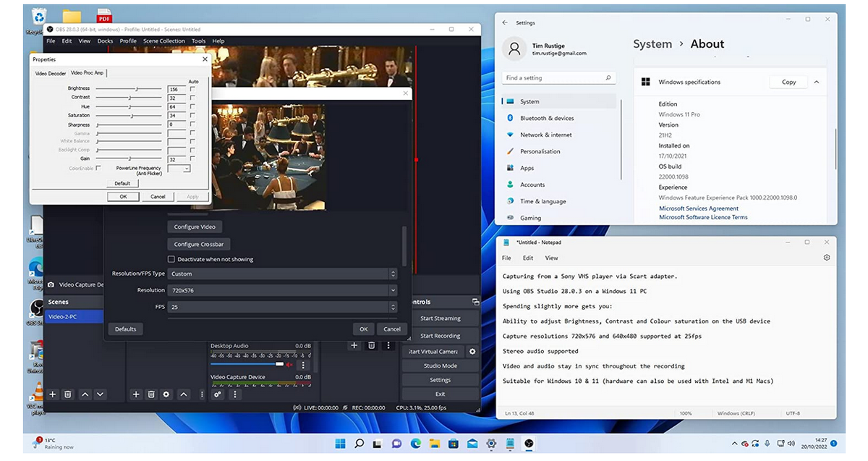Screen dimensions: 868x461
Task: Switch to the Video Decoder tab
Action: coord(51,73)
